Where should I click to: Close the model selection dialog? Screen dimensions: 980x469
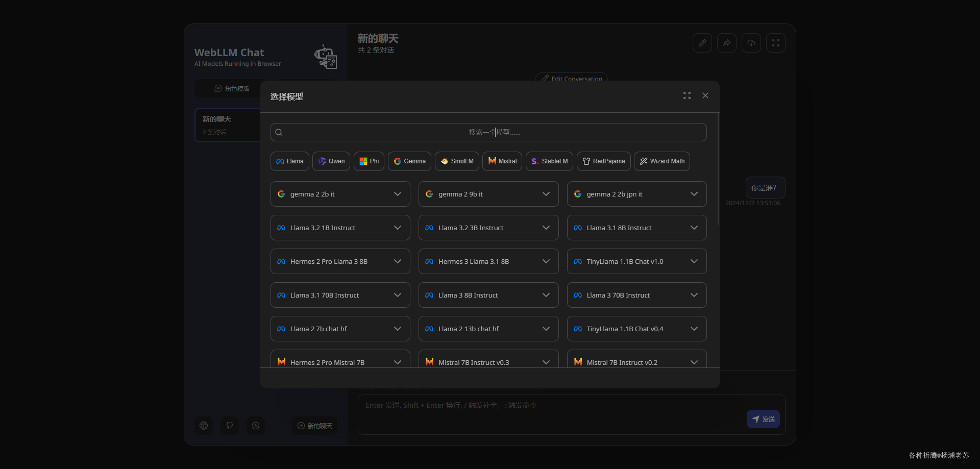click(x=705, y=95)
